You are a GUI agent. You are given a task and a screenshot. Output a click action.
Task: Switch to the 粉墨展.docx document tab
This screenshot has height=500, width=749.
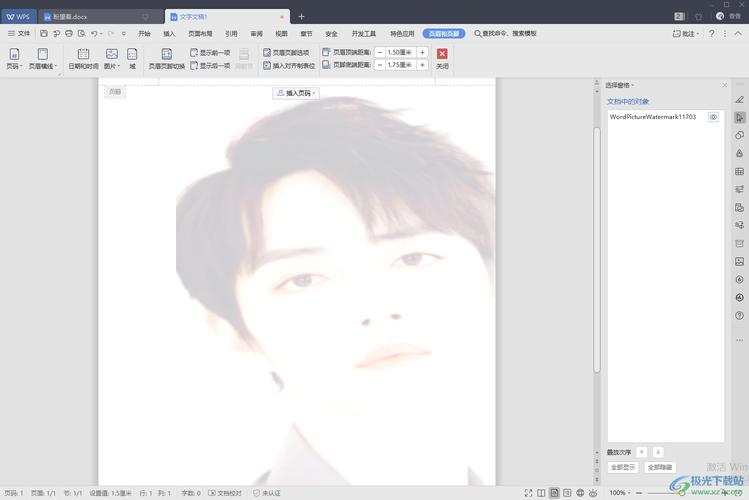point(70,17)
